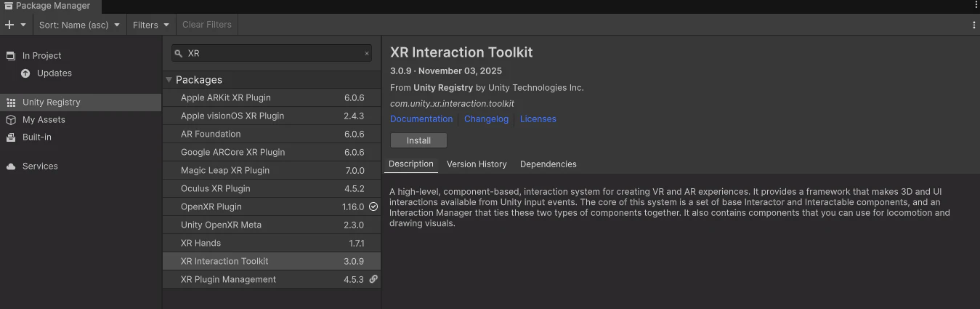Click the link icon beside XR Plugin Management
The width and height of the screenshot is (980, 309).
click(x=373, y=279)
